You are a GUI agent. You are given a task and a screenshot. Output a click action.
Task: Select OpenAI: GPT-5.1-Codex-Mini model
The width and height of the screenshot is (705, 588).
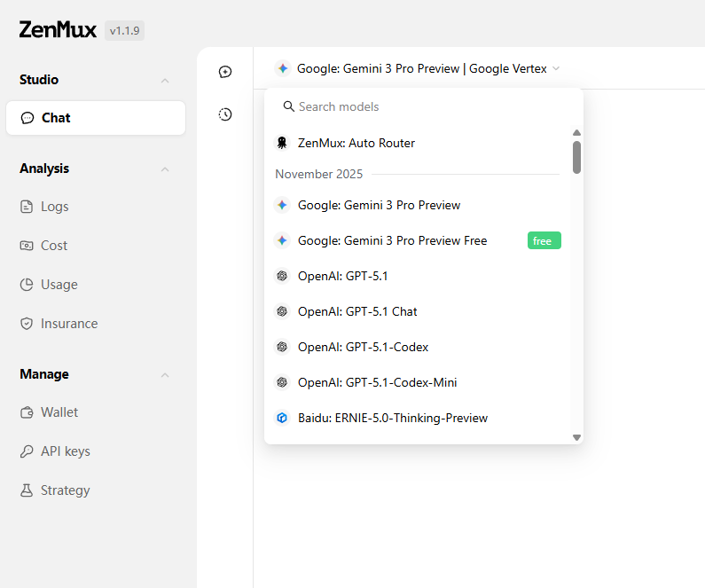(x=377, y=382)
